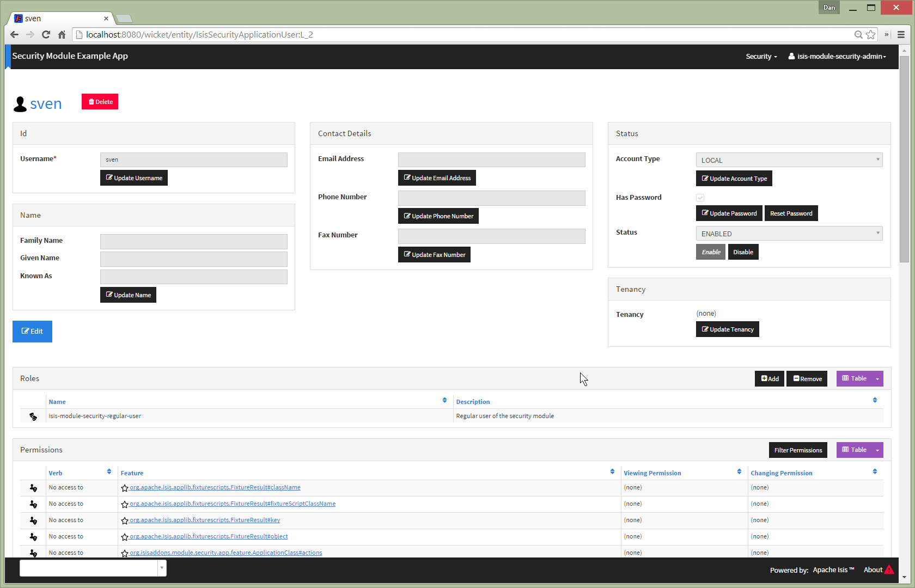
Task: Open permission icon for FixtureResult#fixtureScriptClassName row
Action: [x=33, y=504]
